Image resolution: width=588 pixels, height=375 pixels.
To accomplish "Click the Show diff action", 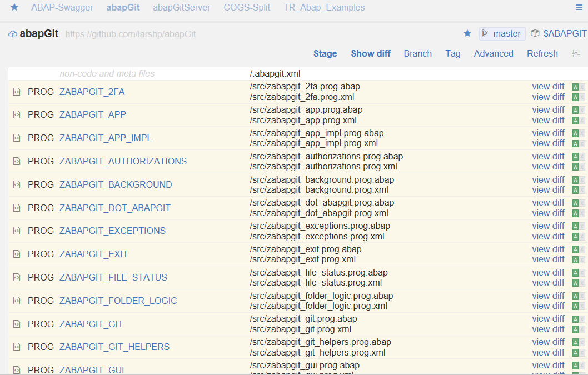I will (371, 54).
